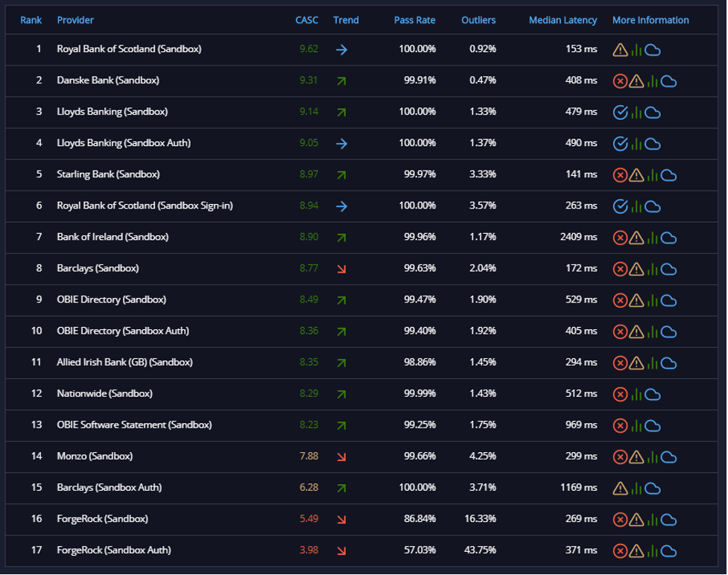Open the cloud icon for Nationwide (Sandbox)
This screenshot has width=728, height=575.
(653, 395)
